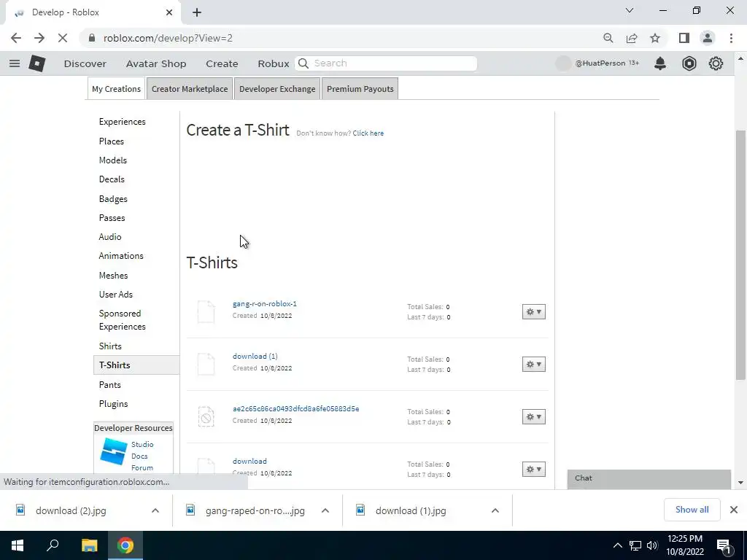The image size is (747, 560).
Task: Open options chevron for download (2).jpg
Action: tap(155, 510)
